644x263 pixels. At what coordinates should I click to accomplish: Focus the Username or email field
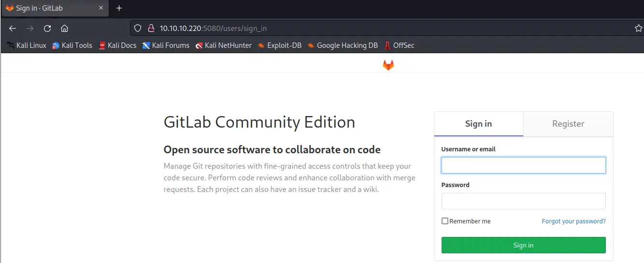click(x=523, y=165)
